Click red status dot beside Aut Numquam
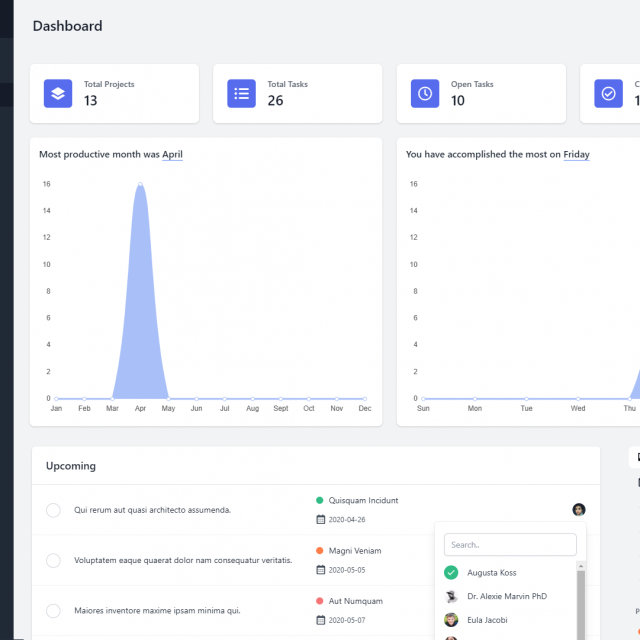The width and height of the screenshot is (640, 640). pos(320,600)
